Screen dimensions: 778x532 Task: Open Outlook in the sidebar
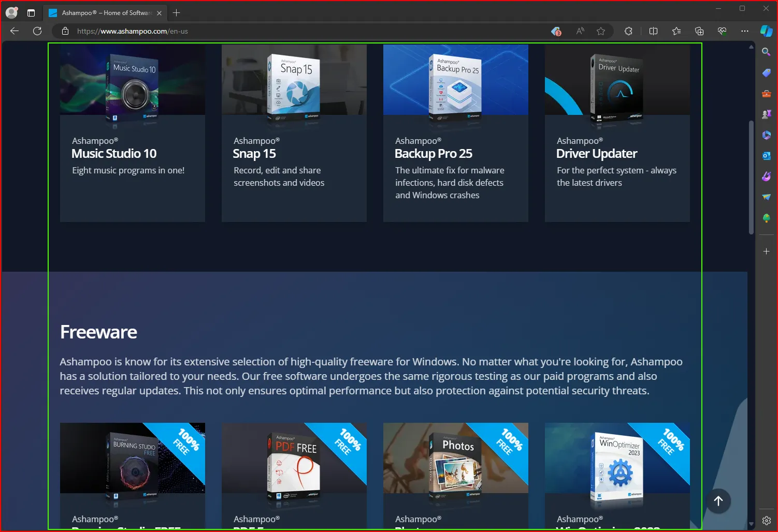click(x=767, y=156)
